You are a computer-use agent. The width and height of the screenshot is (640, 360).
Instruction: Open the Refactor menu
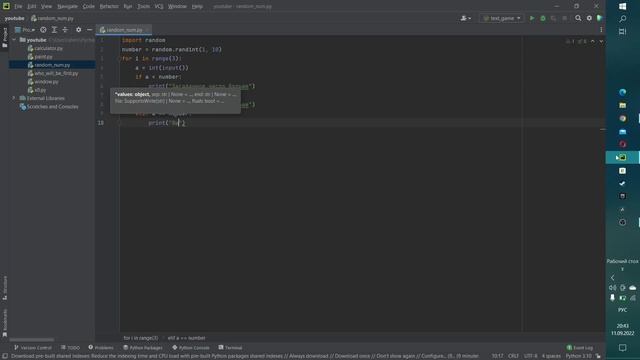(x=109, y=7)
